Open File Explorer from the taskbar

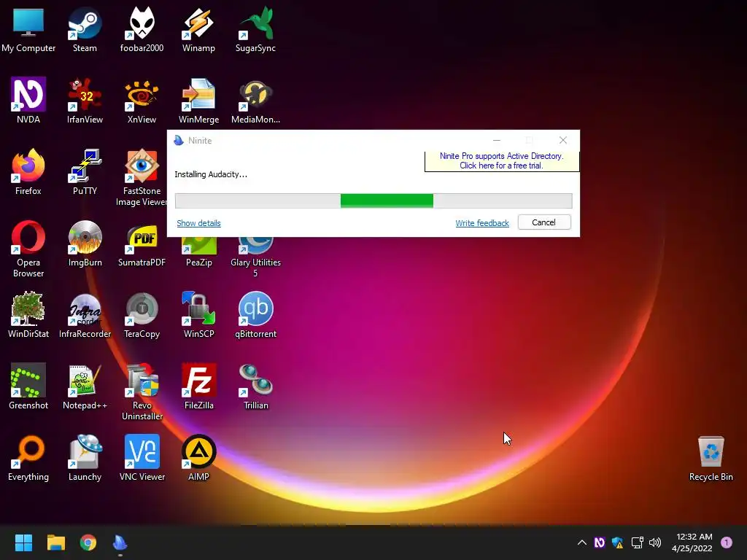(55, 542)
